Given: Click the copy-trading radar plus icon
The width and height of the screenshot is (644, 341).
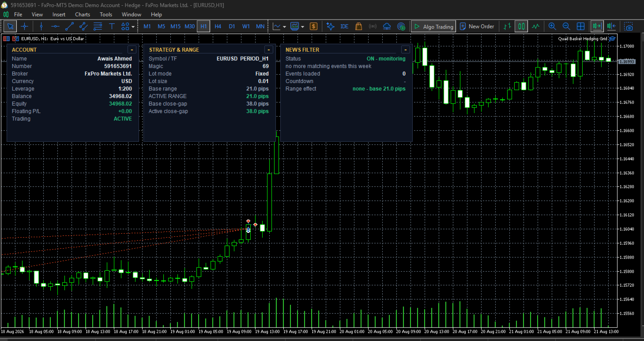Looking at the screenshot, I should tap(401, 27).
